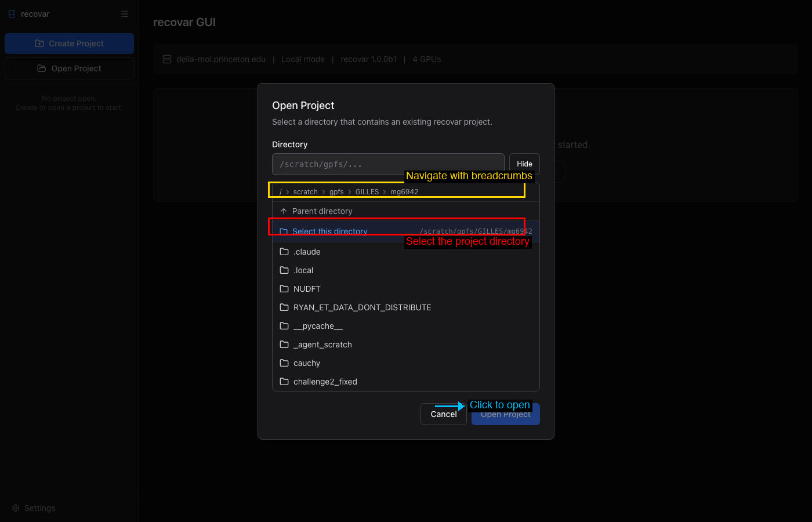The height and width of the screenshot is (522, 812).
Task: Cancel the Open Project dialog
Action: click(x=444, y=414)
